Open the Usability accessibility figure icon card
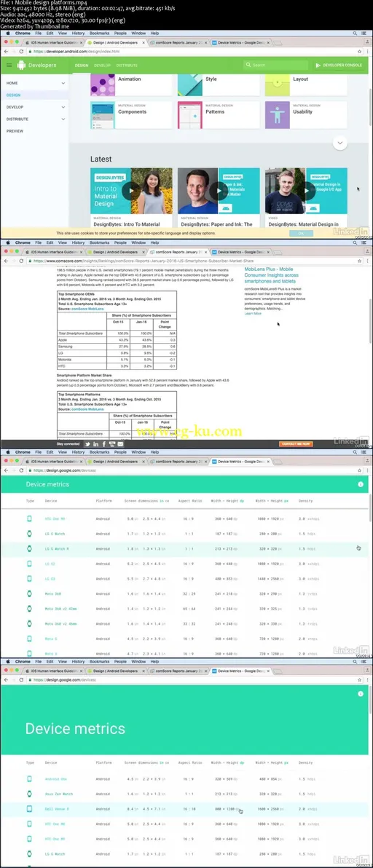The height and width of the screenshot is (868, 373). [277, 114]
